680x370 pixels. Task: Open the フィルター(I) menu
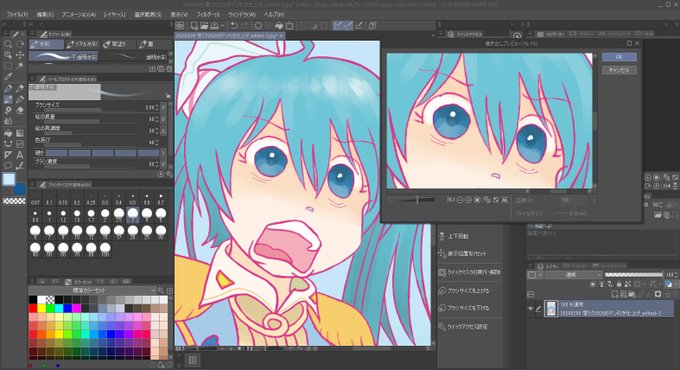[x=208, y=15]
